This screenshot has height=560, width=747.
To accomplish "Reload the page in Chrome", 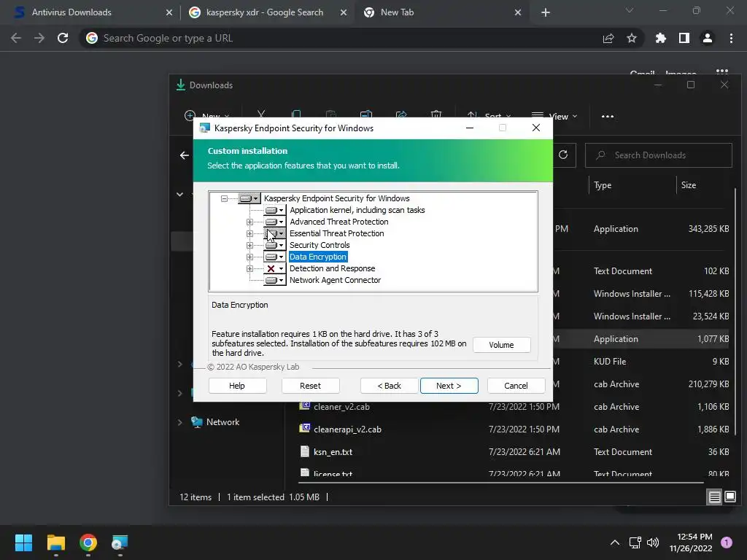I will tap(63, 38).
